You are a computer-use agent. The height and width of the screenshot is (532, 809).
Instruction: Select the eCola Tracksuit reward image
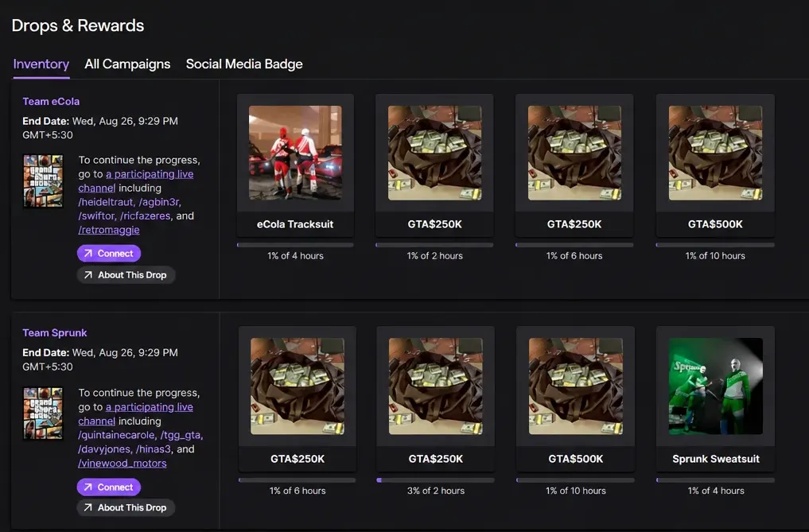pyautogui.click(x=295, y=153)
